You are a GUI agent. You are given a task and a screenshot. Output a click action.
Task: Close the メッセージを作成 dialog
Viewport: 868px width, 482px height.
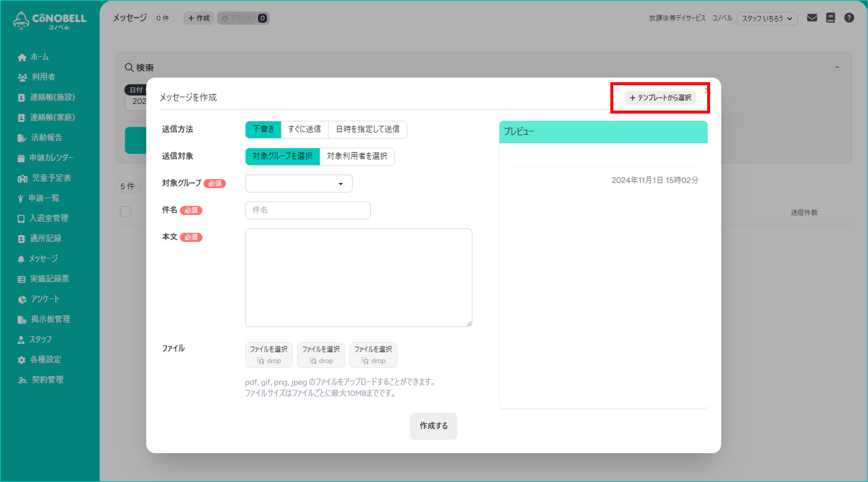click(x=707, y=90)
